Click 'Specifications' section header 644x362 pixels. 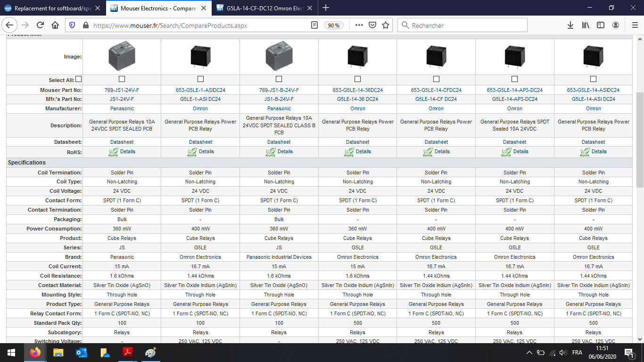pyautogui.click(x=27, y=163)
